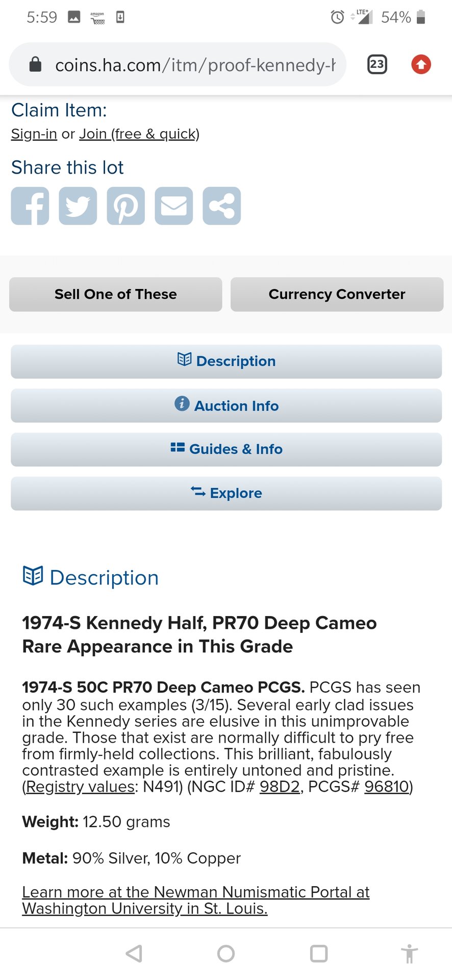This screenshot has height=980, width=452.
Task: Share lot on Facebook
Action: click(30, 206)
